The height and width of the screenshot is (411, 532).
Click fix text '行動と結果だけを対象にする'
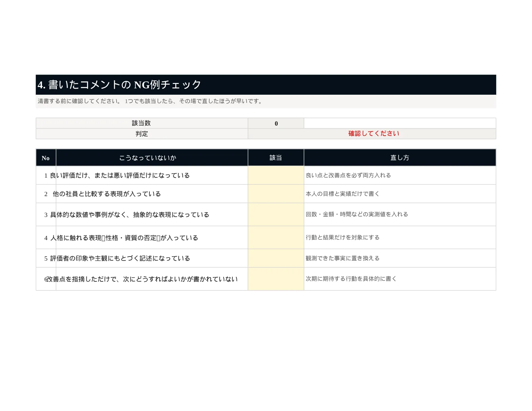[x=343, y=237]
